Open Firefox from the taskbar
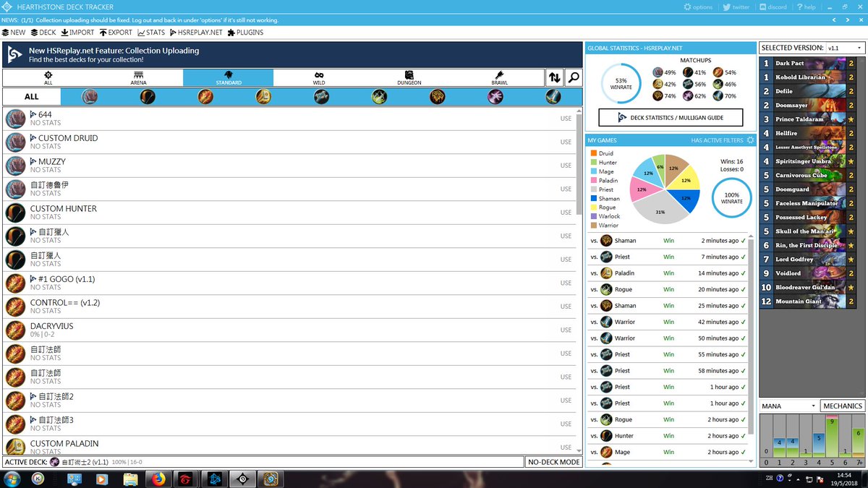Image resolution: width=868 pixels, height=488 pixels. pyautogui.click(x=157, y=479)
